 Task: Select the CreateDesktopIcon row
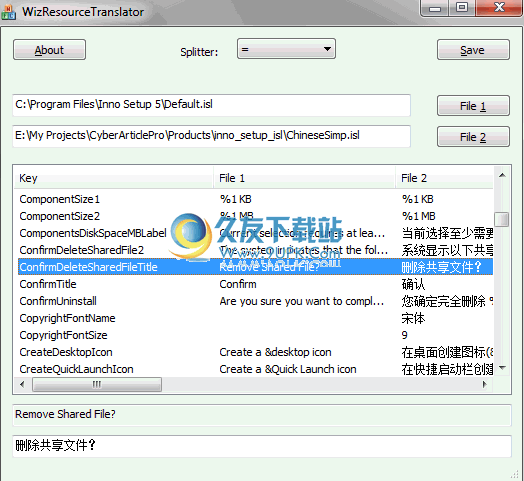point(255,352)
